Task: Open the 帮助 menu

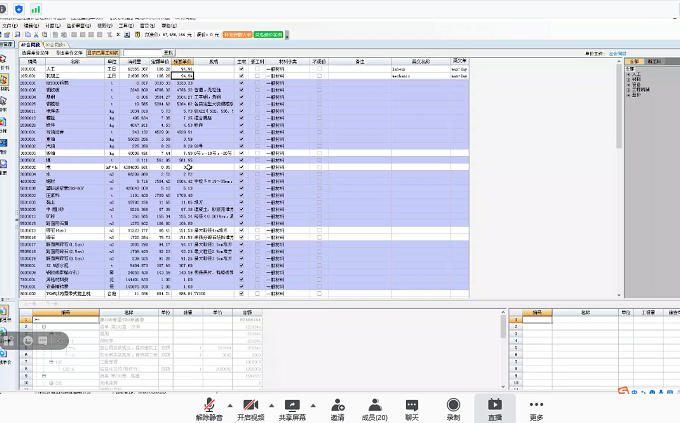Action: pos(169,26)
